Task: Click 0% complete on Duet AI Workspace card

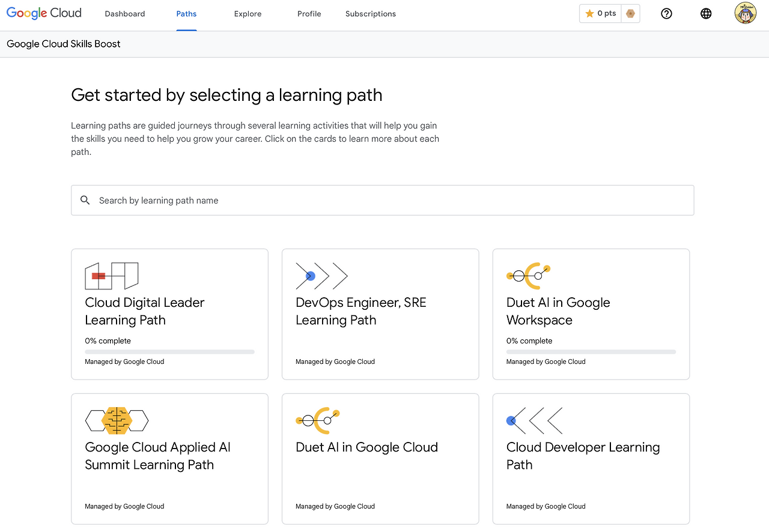Action: tap(529, 340)
